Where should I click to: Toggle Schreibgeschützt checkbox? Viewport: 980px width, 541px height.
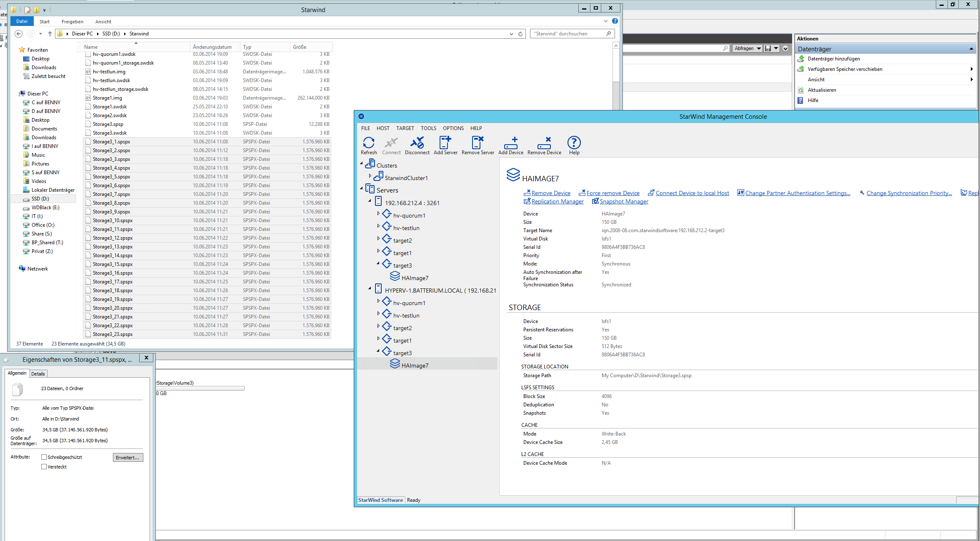(44, 457)
